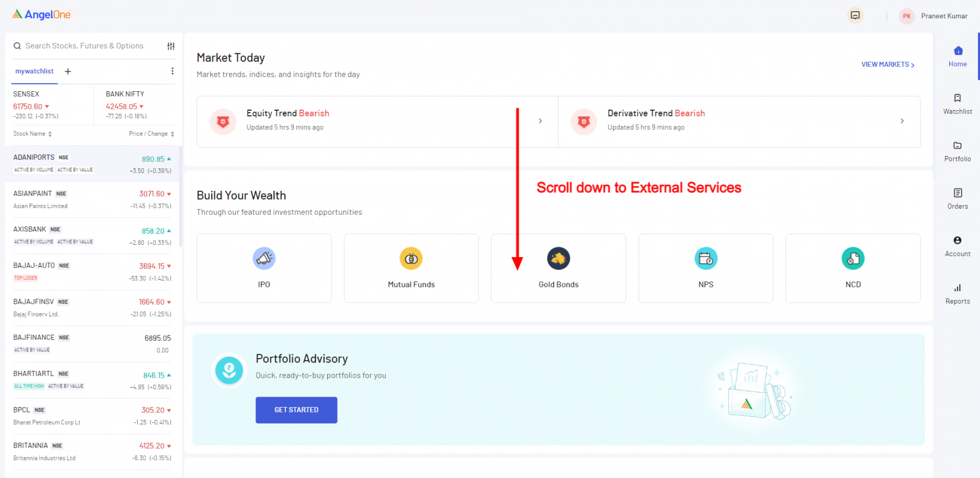Add a new watchlist tab
This screenshot has width=980, height=478.
point(68,72)
